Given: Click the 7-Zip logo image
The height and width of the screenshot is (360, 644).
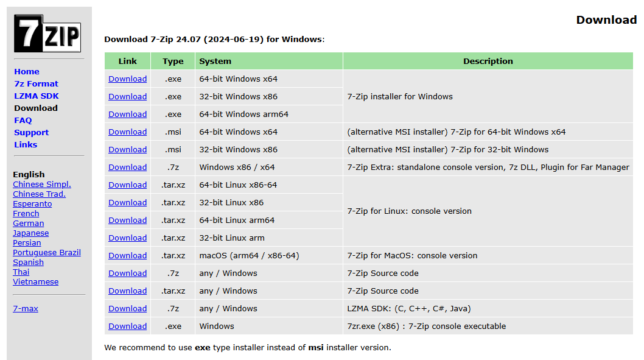Looking at the screenshot, I should tap(47, 34).
